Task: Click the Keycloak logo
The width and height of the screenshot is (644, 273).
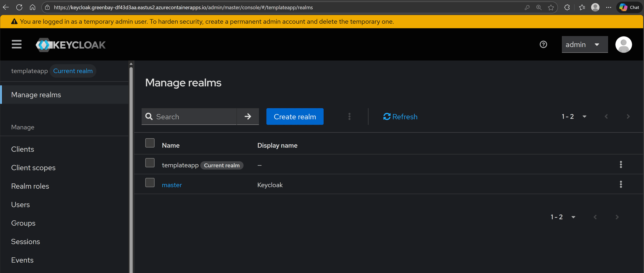Action: [x=71, y=45]
